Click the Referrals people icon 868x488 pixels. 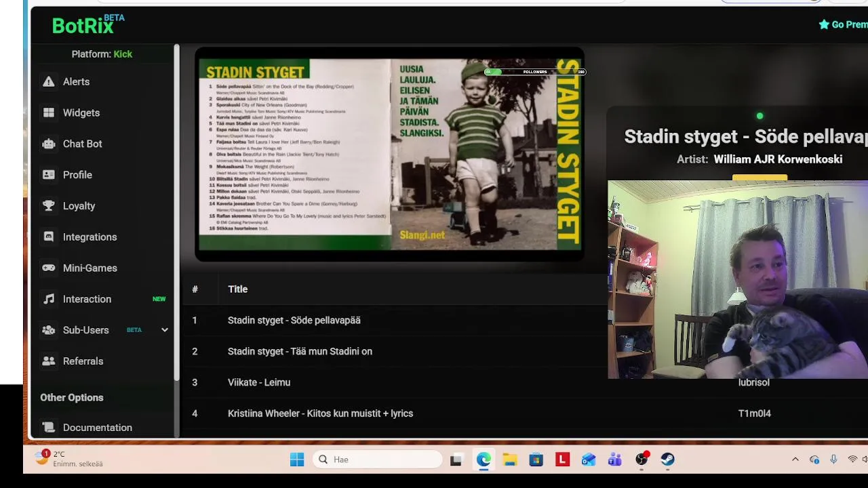[x=48, y=361]
